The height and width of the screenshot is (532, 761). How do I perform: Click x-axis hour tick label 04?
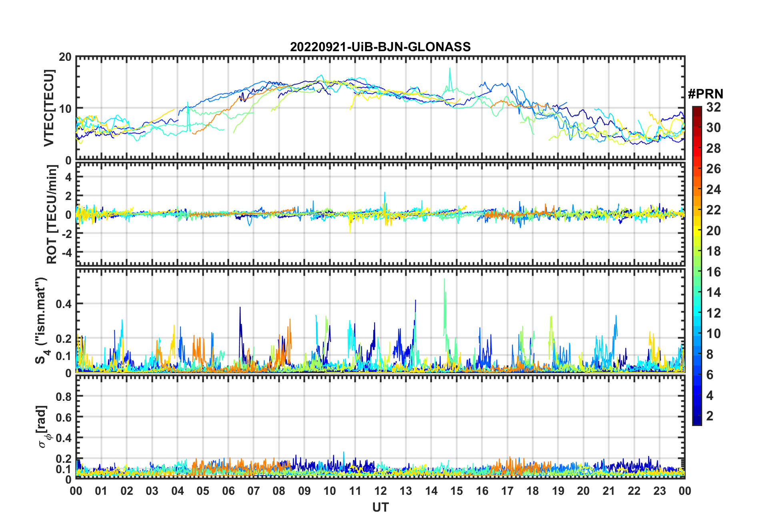tap(178, 491)
